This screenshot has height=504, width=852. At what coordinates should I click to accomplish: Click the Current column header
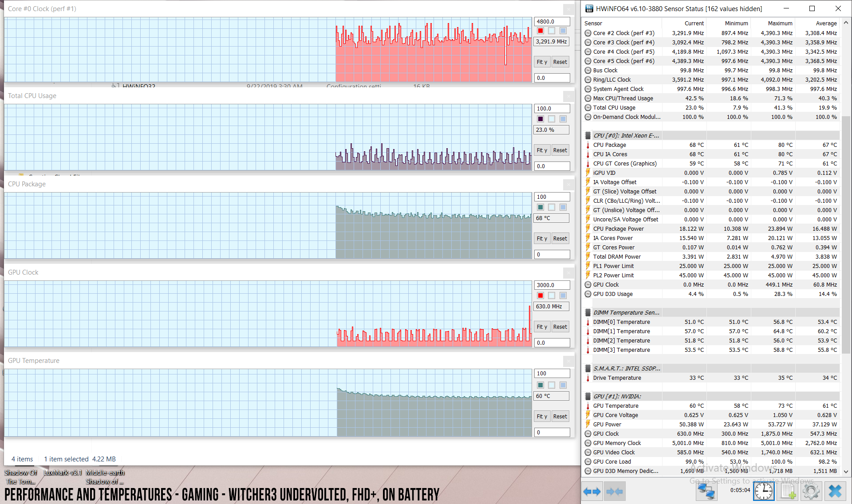(684, 23)
